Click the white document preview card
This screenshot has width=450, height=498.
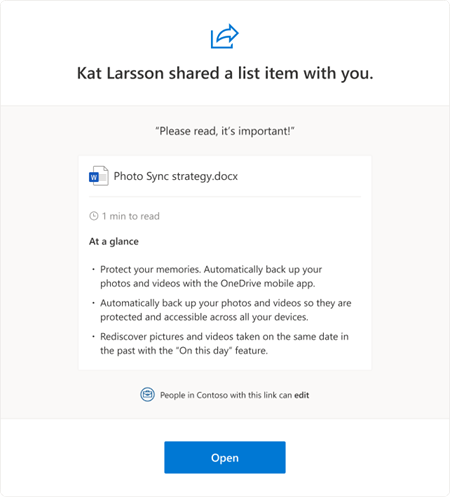225,263
